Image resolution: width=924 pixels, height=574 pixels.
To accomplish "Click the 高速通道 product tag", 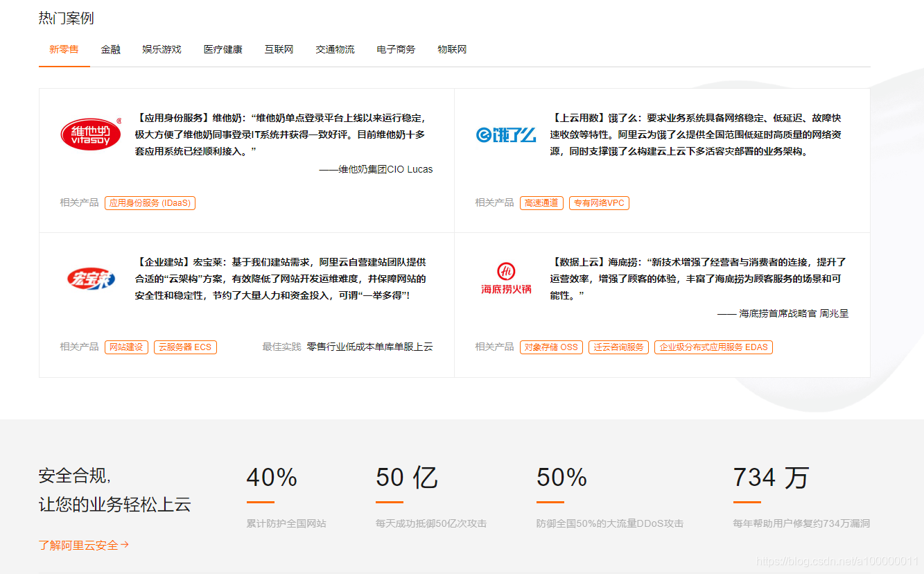I will click(x=541, y=203).
